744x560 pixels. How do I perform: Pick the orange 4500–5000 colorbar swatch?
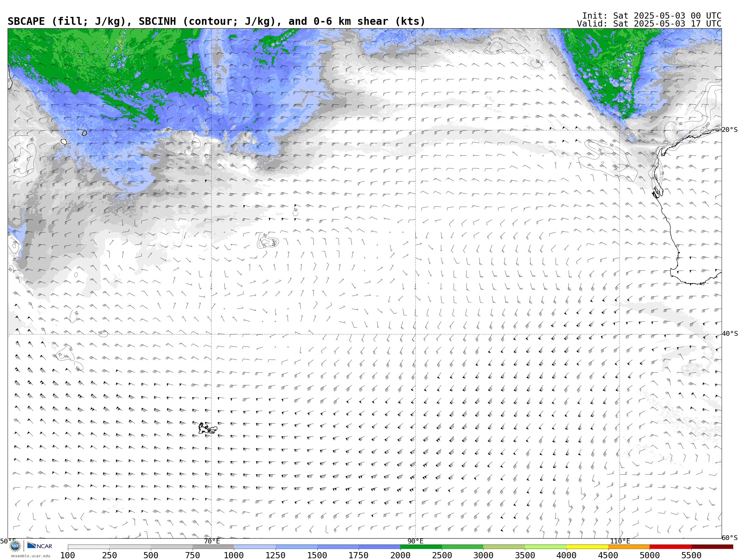pos(629,547)
